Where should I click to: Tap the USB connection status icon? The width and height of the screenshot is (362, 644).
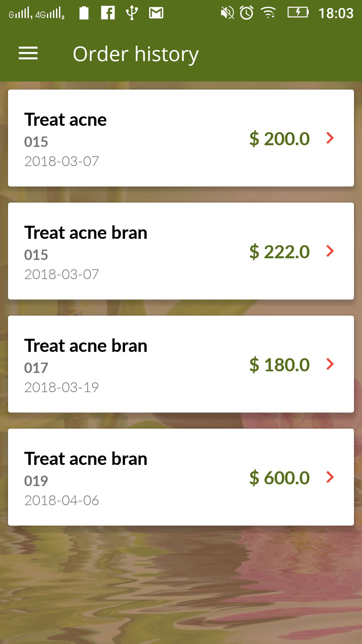(132, 13)
